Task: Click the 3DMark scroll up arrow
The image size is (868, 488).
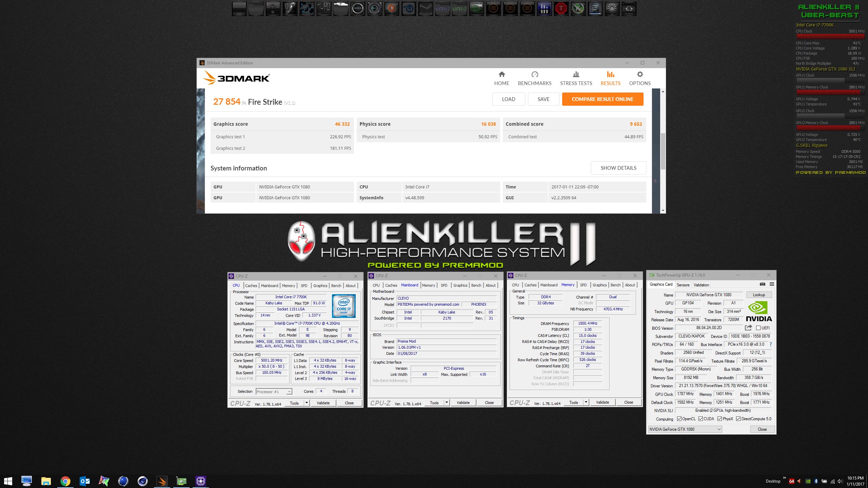Action: coord(663,91)
